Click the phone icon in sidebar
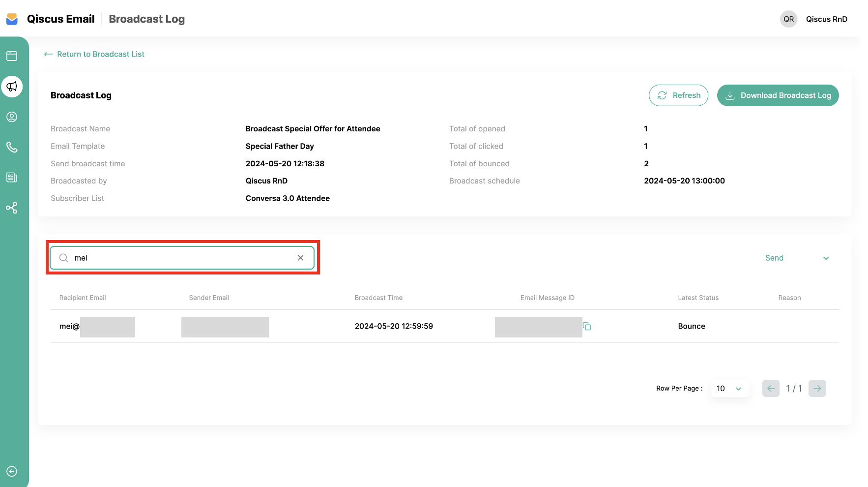Viewport: 868px width, 487px height. 12,147
